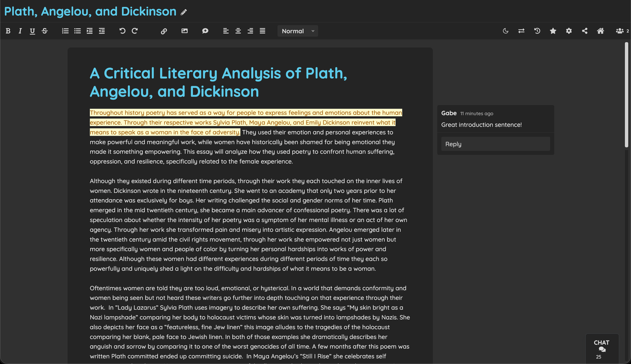Open the share options

(585, 31)
